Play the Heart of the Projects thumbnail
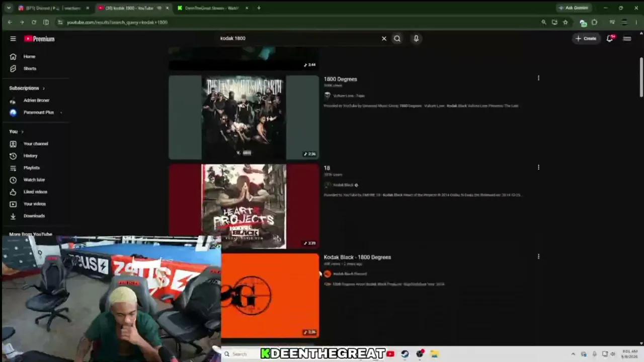This screenshot has width=644, height=362. click(244, 206)
